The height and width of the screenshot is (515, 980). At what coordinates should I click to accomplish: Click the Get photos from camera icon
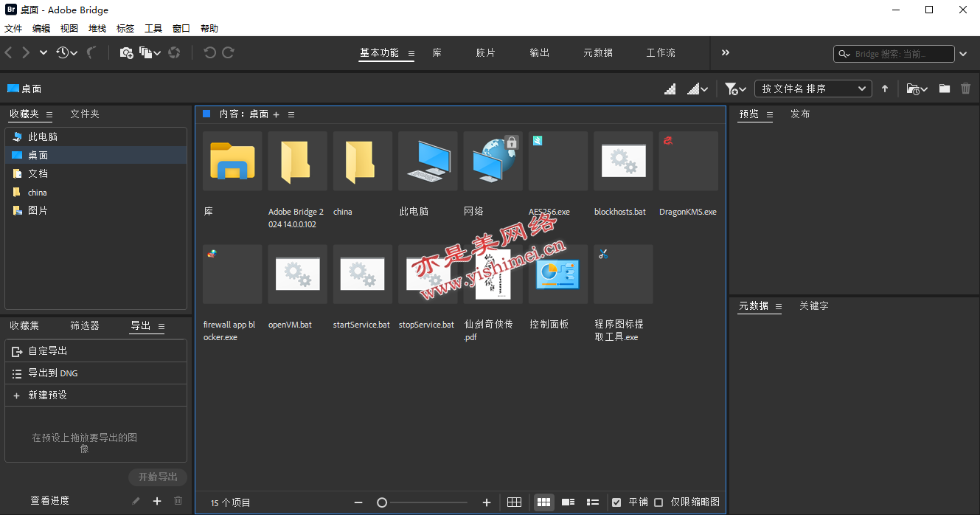pyautogui.click(x=126, y=52)
